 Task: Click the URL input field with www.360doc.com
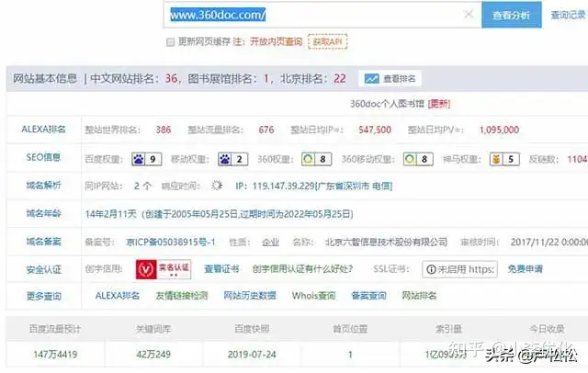coord(322,15)
